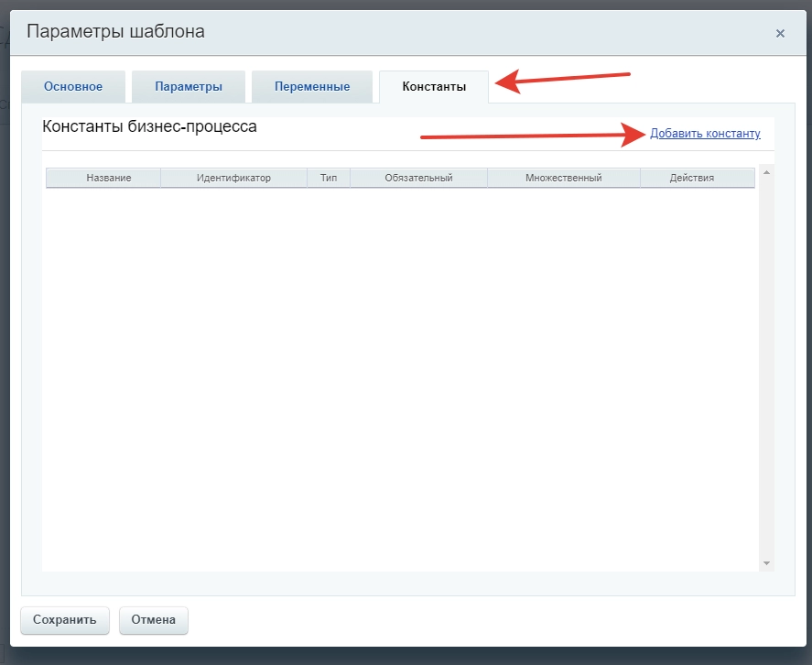Click the Параметры шаблона dialog title
The height and width of the screenshot is (665, 812).
point(115,32)
